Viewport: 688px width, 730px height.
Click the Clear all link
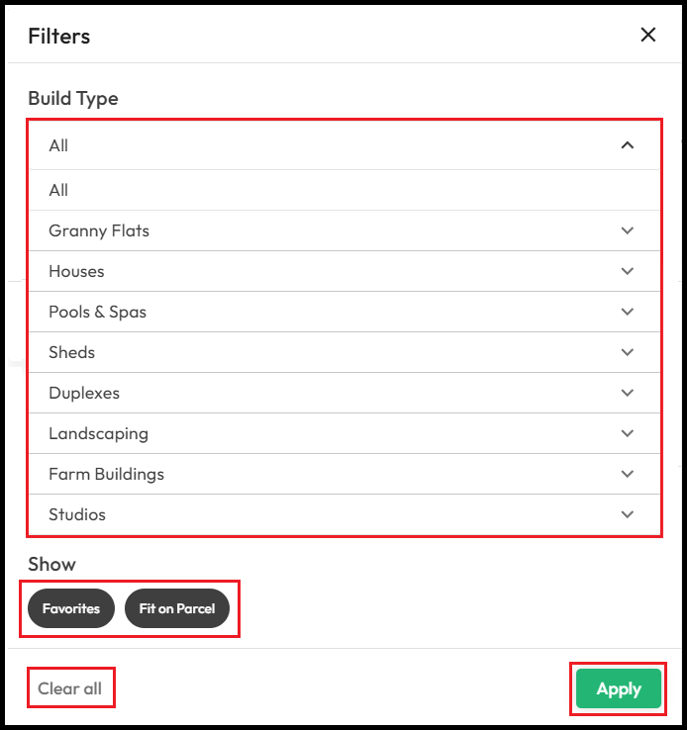click(x=70, y=688)
